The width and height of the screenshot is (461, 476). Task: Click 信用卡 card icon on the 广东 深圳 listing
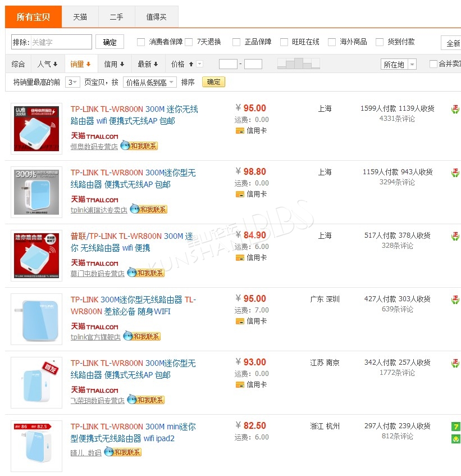point(240,321)
